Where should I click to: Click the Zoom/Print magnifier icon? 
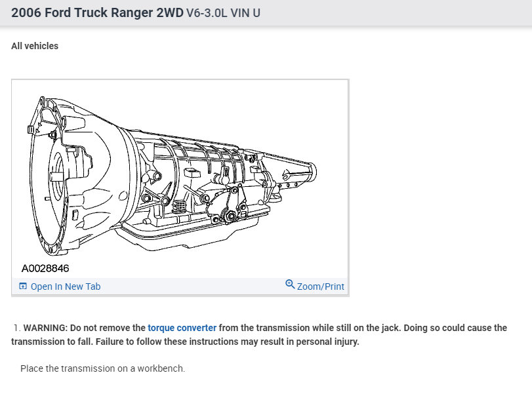click(290, 284)
